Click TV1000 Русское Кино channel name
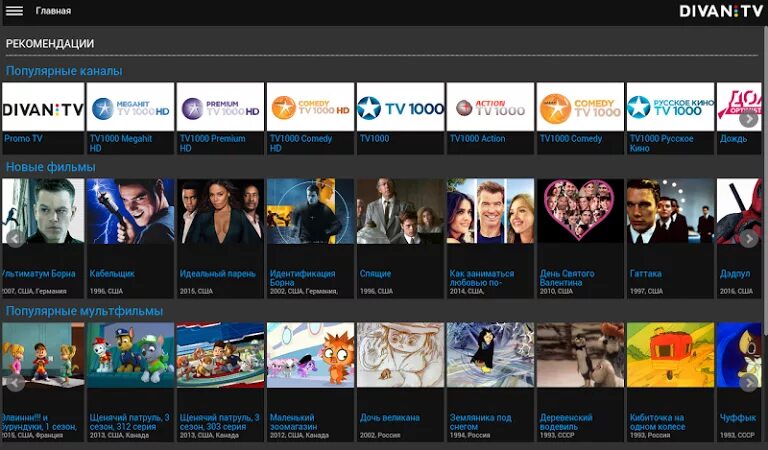The image size is (768, 450). (661, 143)
